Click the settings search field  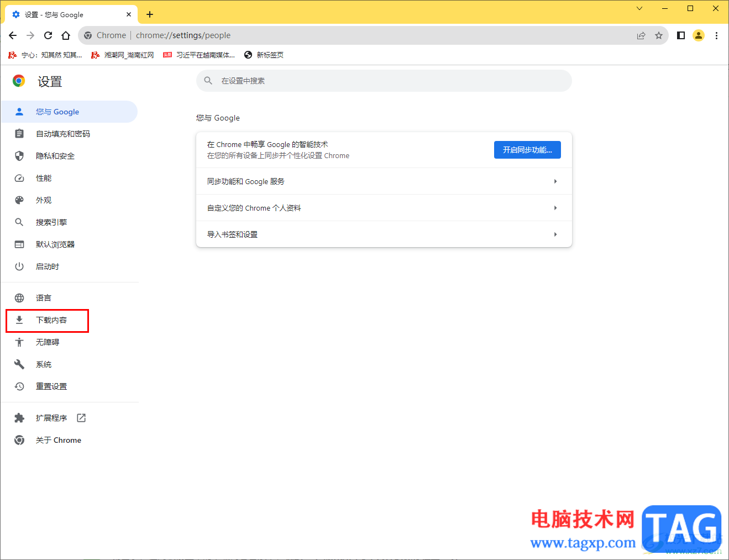pyautogui.click(x=384, y=80)
